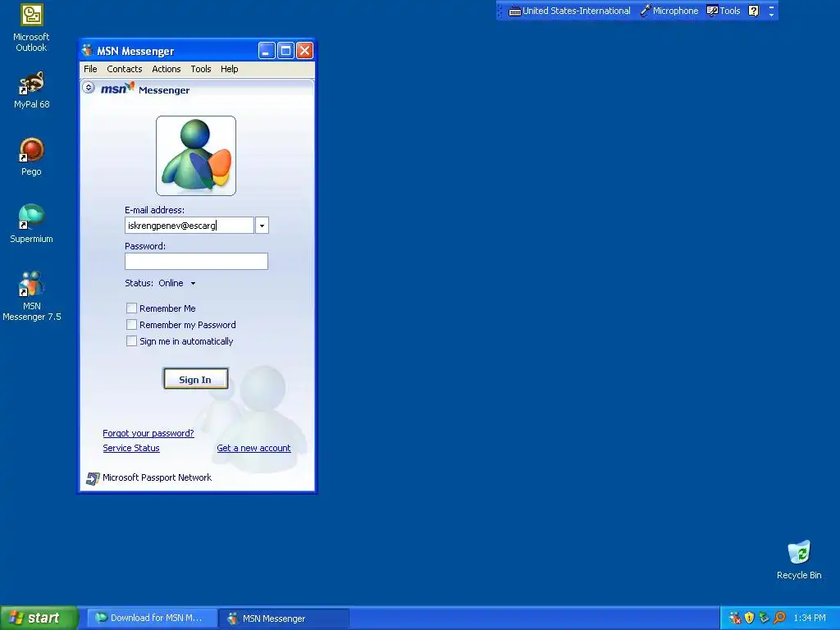This screenshot has width=840, height=630.
Task: Open Forgot your password link
Action: tap(148, 433)
